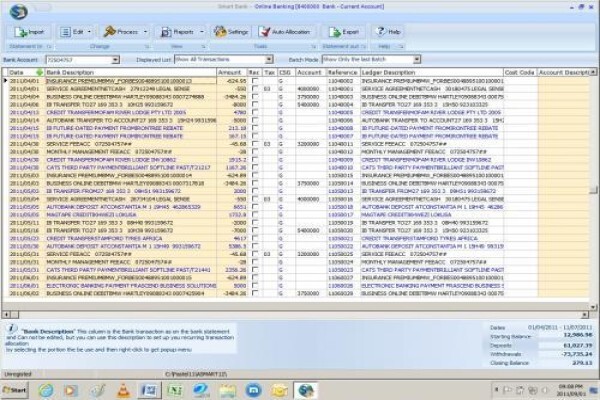Viewport: 600px width, 400px height.
Task: Click the media player taskbar icon
Action: coord(70,390)
